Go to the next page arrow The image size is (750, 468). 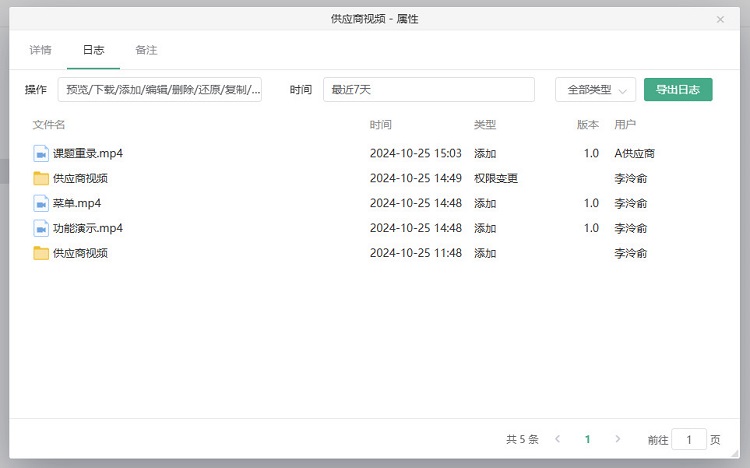click(618, 439)
